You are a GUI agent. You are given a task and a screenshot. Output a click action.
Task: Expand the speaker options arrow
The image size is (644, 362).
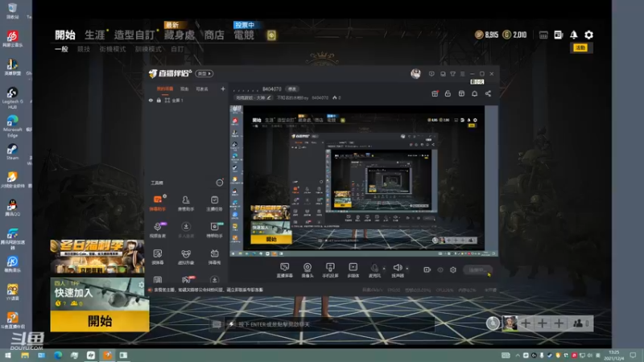407,269
